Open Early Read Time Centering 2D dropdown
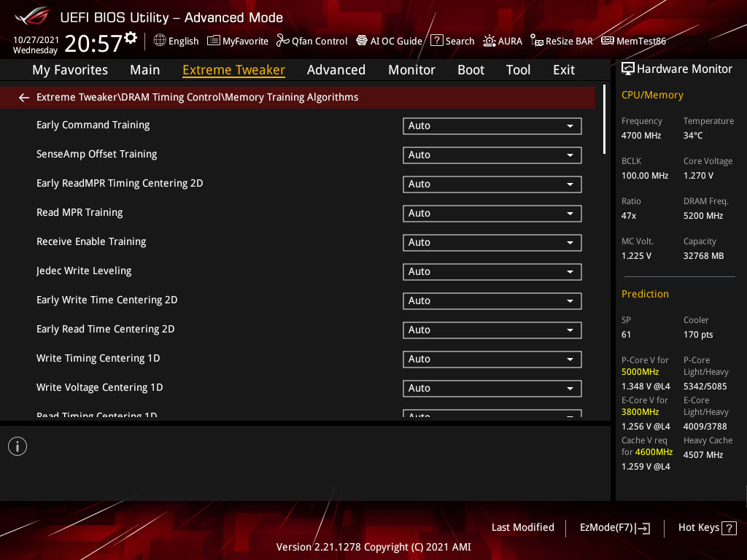Viewport: 747px width, 560px height. pos(492,330)
